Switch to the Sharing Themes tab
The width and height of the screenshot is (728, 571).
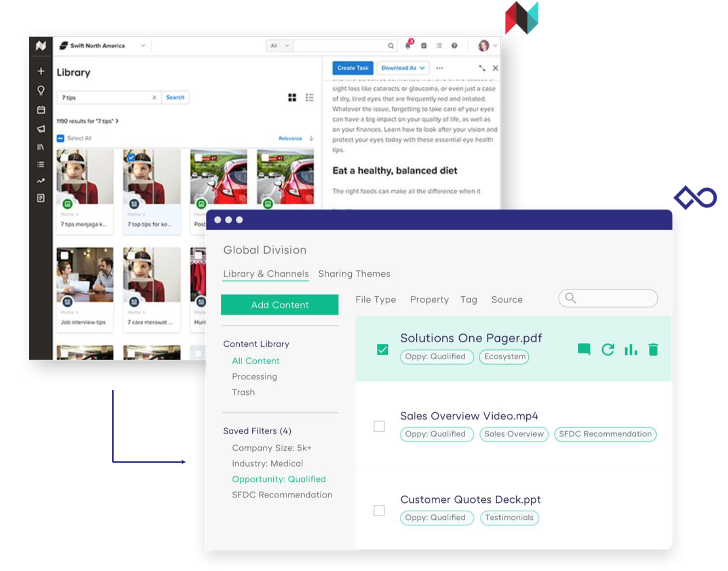354,274
